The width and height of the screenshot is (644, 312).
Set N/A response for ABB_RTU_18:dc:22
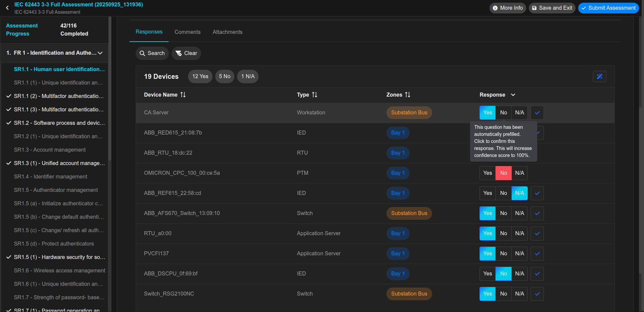coord(519,153)
